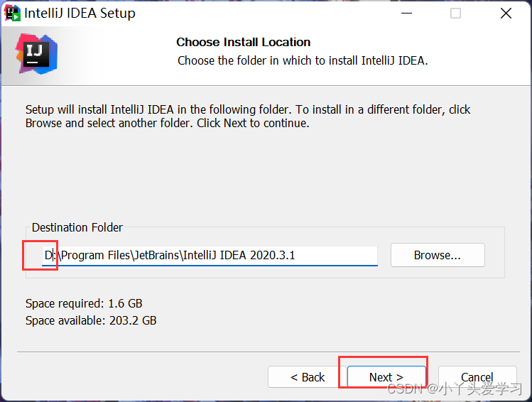This screenshot has width=532, height=402.
Task: Focus the Destination Folder path field
Action: pyautogui.click(x=210, y=256)
